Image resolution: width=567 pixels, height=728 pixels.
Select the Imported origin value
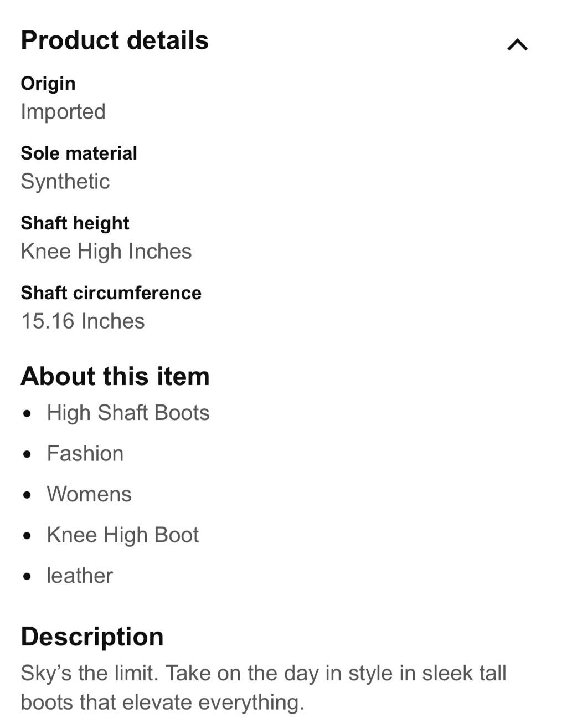pyautogui.click(x=63, y=112)
